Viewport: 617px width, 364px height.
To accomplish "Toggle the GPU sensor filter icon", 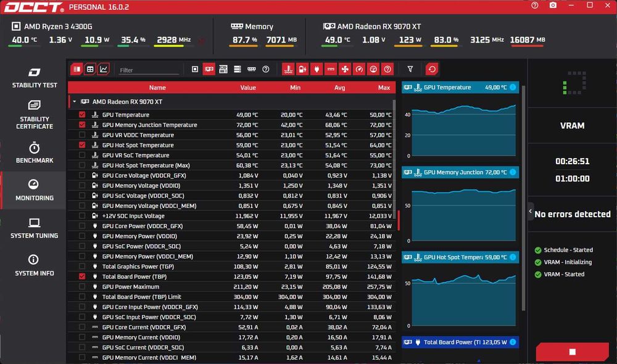I will (209, 69).
